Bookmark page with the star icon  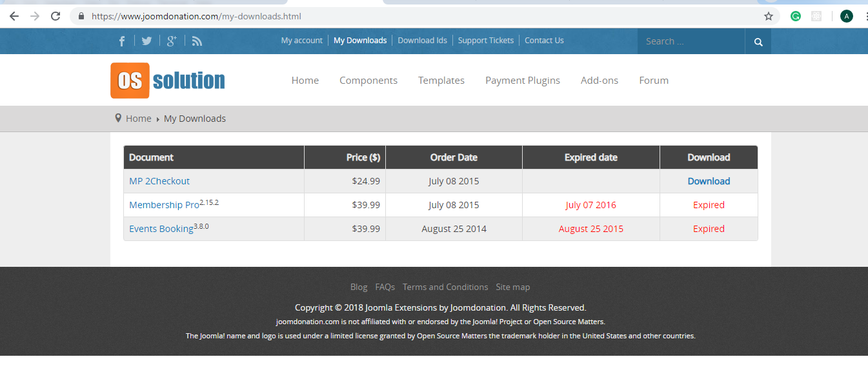(x=768, y=16)
